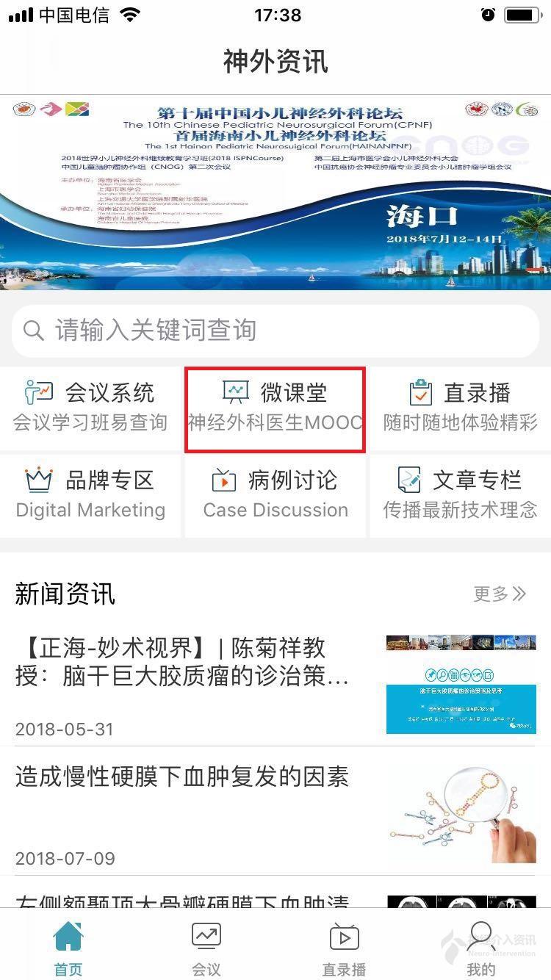The width and height of the screenshot is (551, 980).
Task: Expand news list via 更多 chevron
Action: click(500, 594)
